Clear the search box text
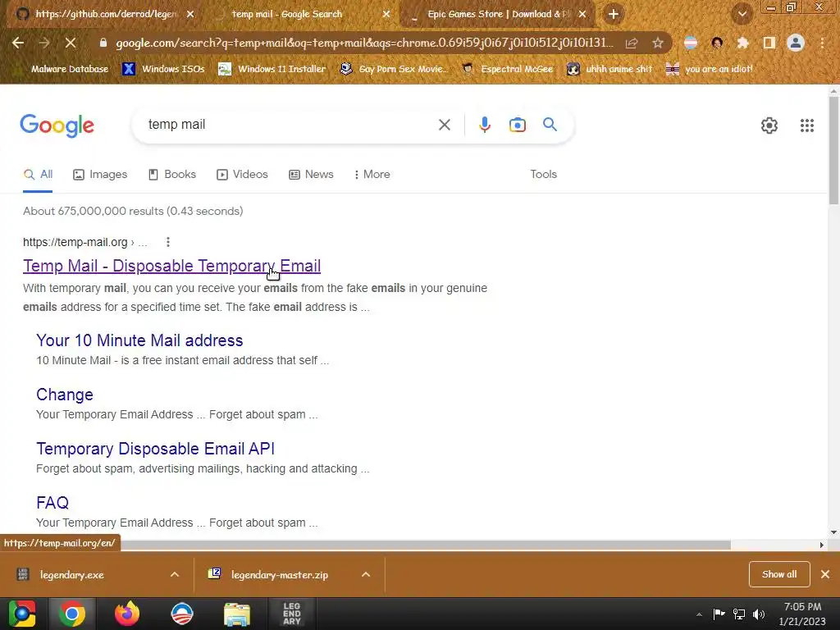The width and height of the screenshot is (840, 630). click(444, 125)
